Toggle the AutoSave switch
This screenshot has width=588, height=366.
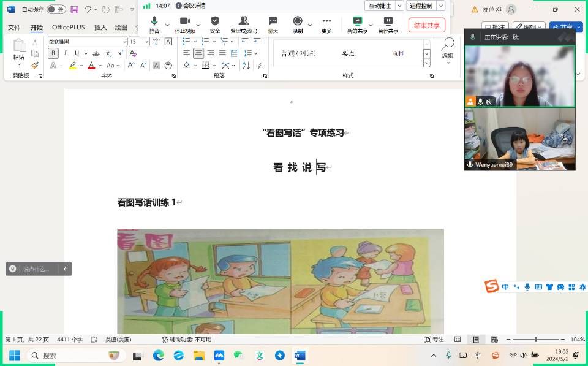pyautogui.click(x=56, y=9)
